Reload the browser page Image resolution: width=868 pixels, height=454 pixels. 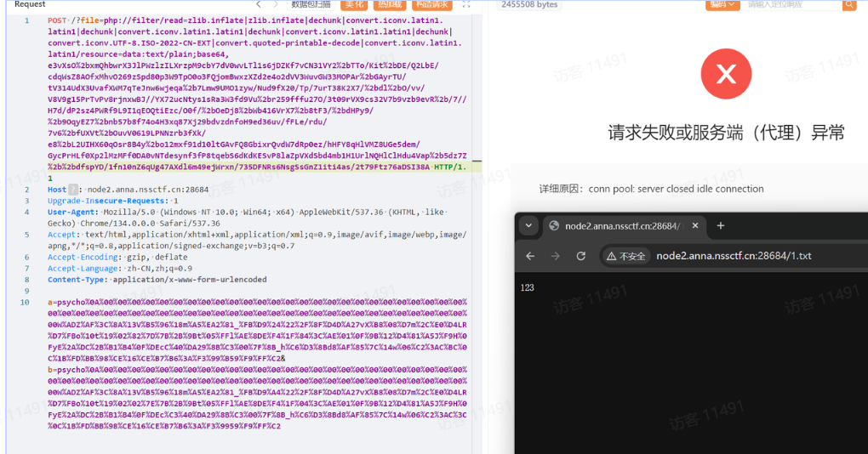tap(580, 256)
